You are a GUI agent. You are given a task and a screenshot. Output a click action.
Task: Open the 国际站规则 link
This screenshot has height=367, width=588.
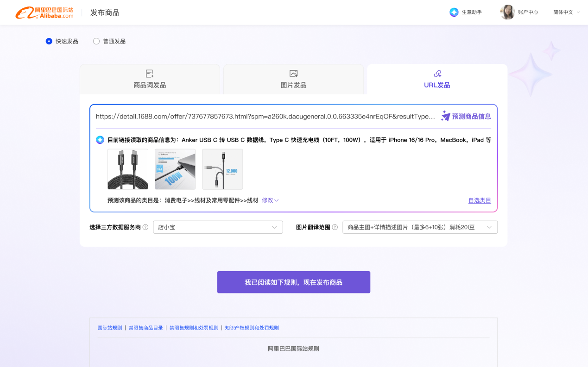110,328
